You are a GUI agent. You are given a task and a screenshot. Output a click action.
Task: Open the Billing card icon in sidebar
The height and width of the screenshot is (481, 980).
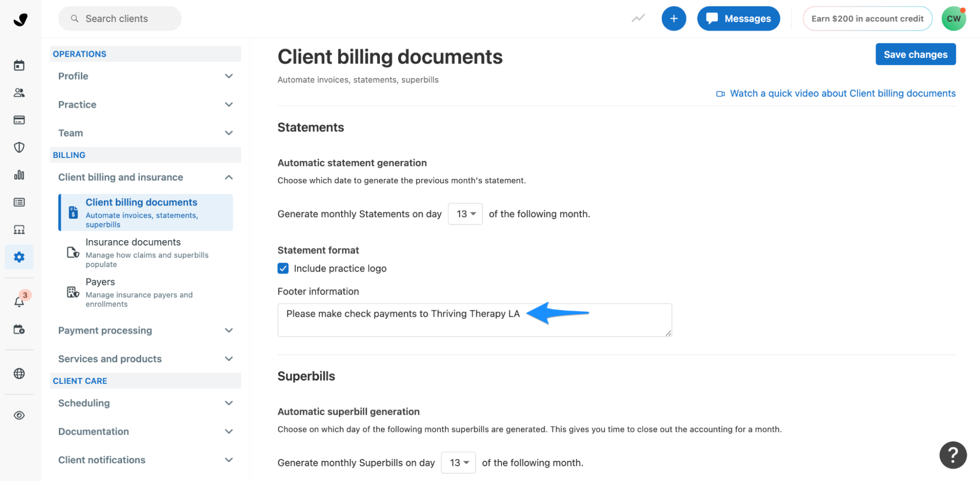[19, 120]
